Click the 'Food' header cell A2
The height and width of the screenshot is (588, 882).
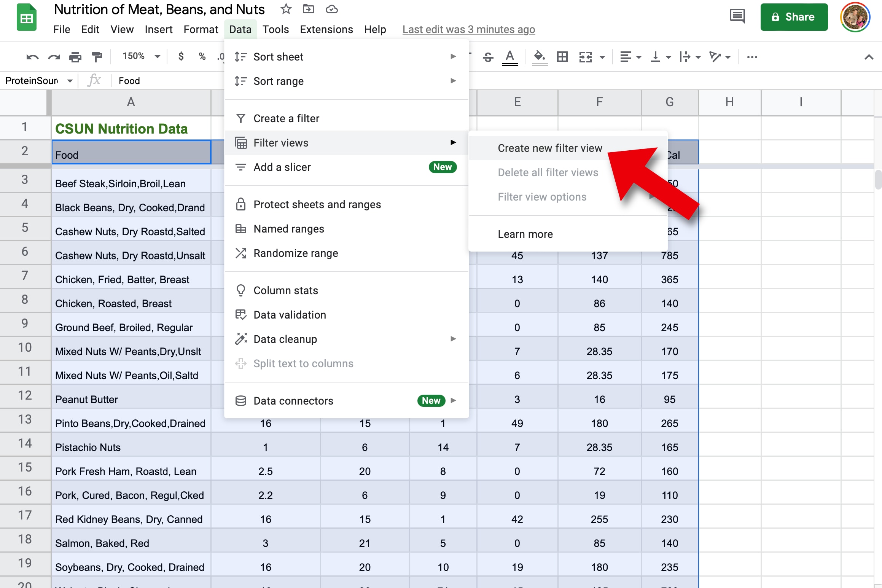(131, 152)
